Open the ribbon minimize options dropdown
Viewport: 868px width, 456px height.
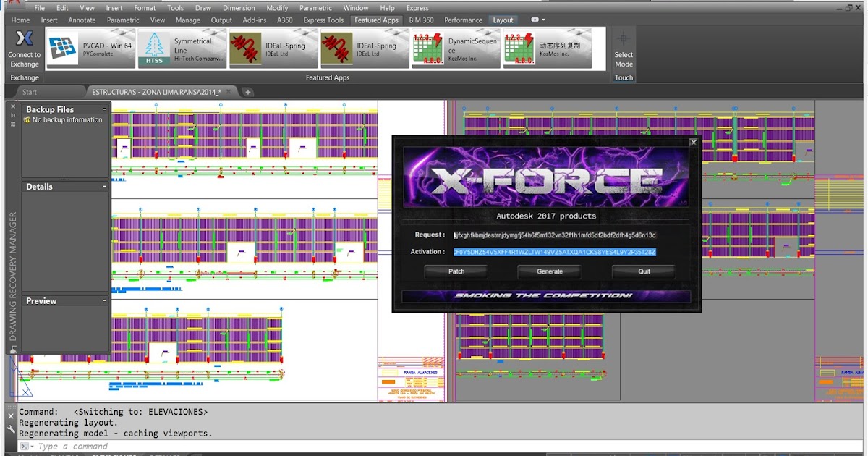click(538, 20)
